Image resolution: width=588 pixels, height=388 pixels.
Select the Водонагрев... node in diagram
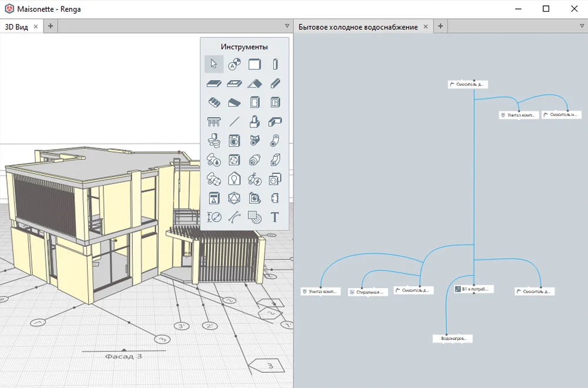pos(453,339)
